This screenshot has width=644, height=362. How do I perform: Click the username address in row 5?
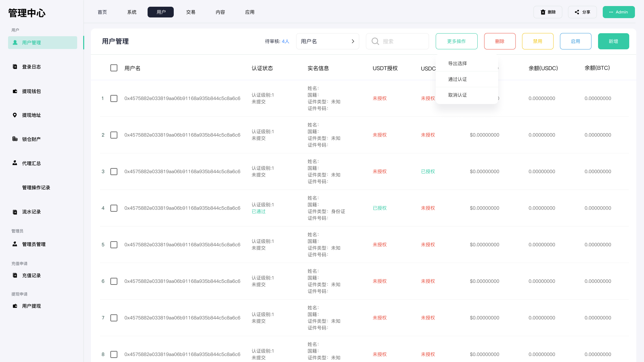pos(182,245)
